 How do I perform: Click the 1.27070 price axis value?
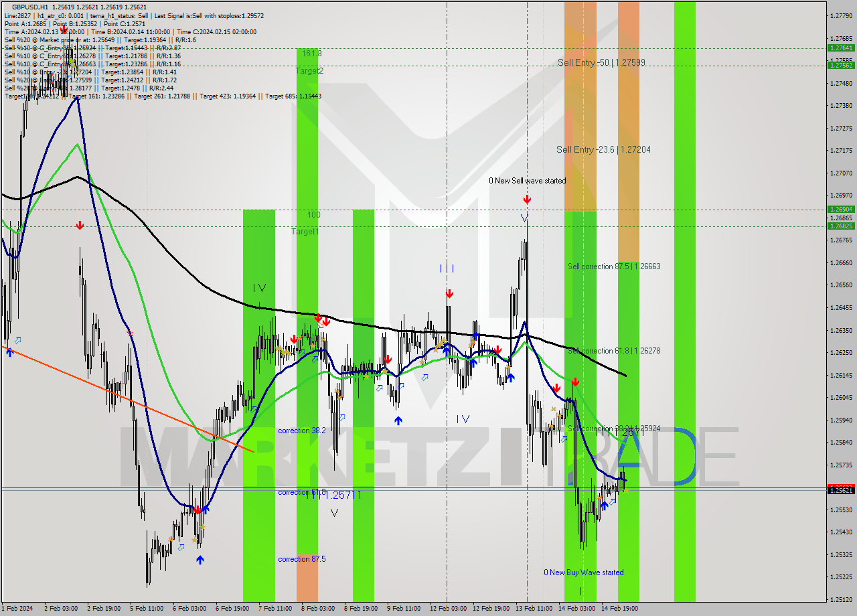[841, 173]
